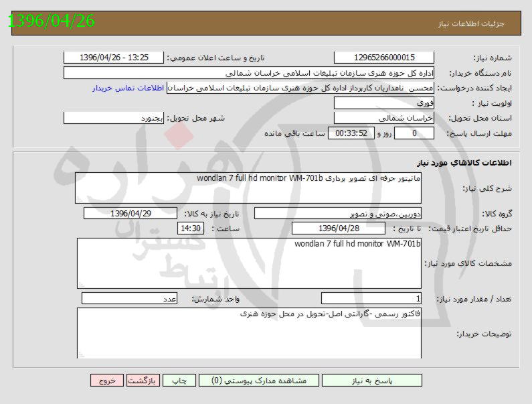This screenshot has height=404, width=532.
Task: Open 'مشاهده مدارک پیوستی (0)' attachments
Action: (258, 380)
